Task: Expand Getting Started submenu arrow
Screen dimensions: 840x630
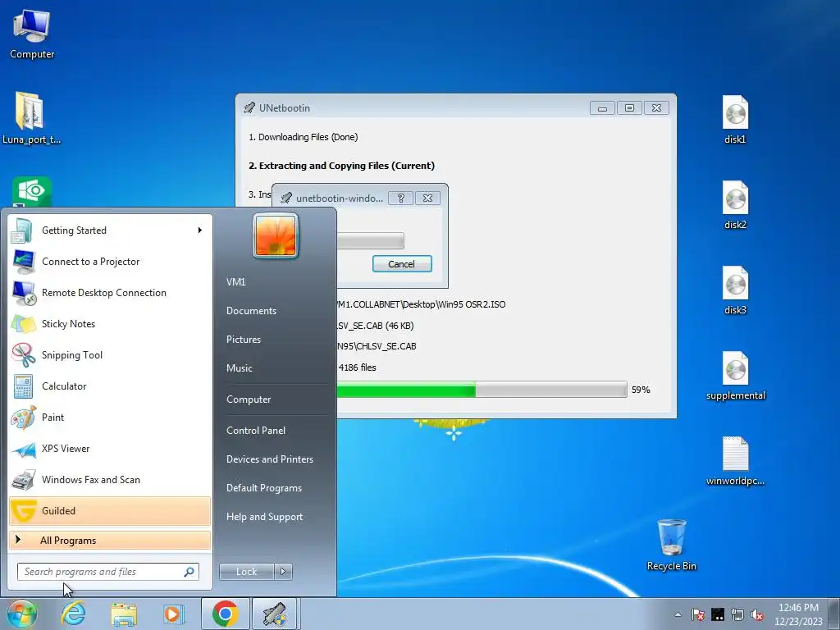Action: click(x=200, y=231)
